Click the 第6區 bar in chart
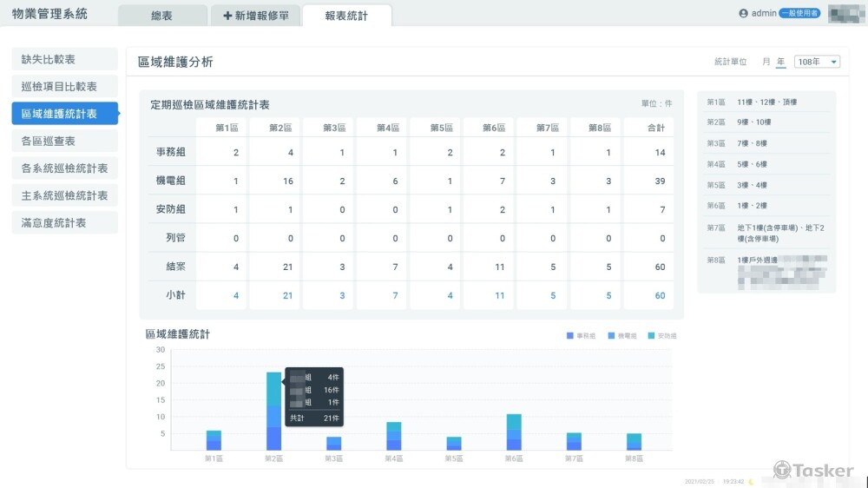Screen dimensions: 868x488 [x=514, y=432]
